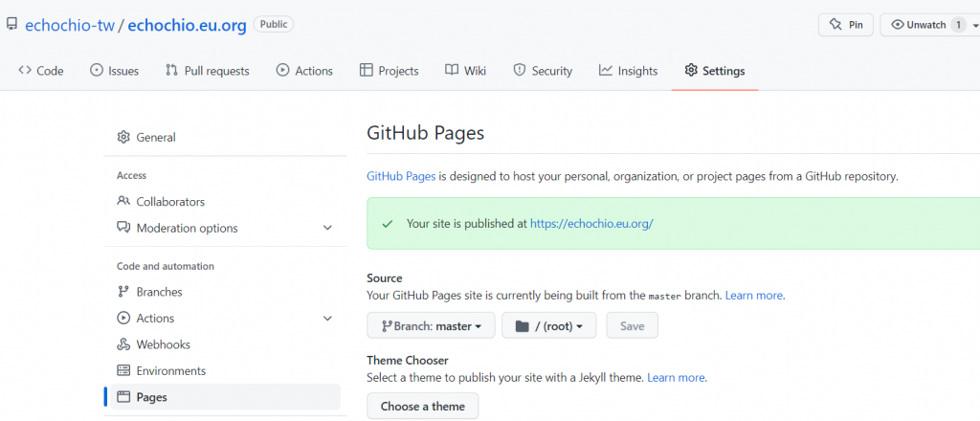Switch to the Code tab

coord(41,71)
